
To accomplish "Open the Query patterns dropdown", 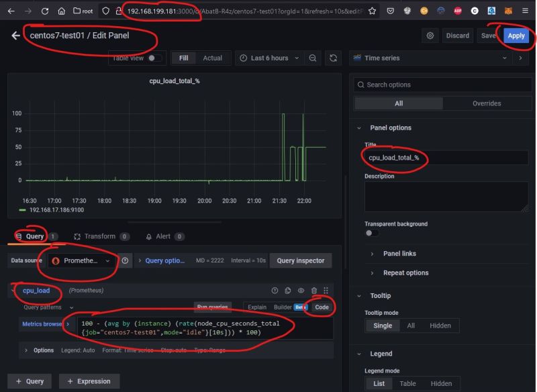I will (x=48, y=307).
